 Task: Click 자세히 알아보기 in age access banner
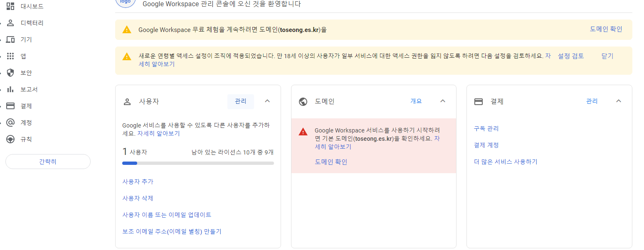click(157, 64)
